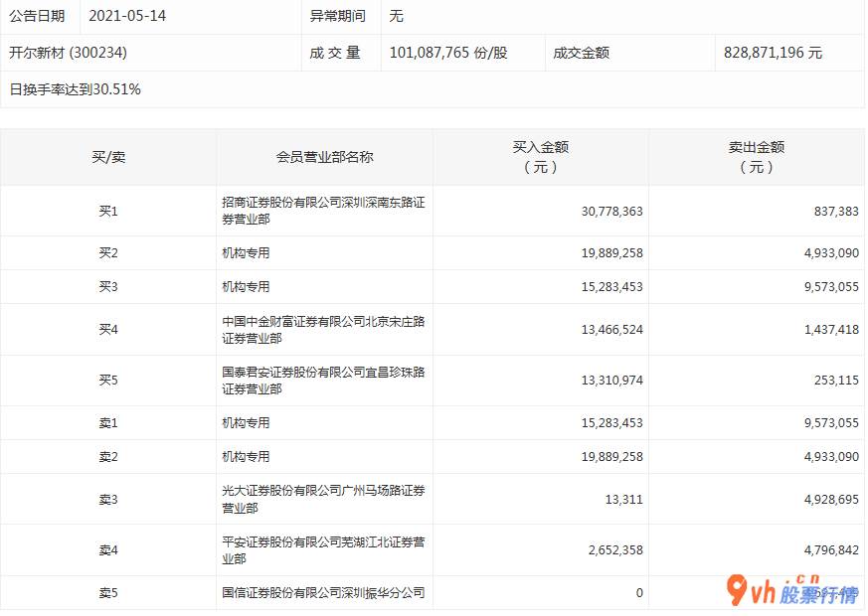Select 19,889,258 in the 买2 row
Image resolution: width=868 pixels, height=616 pixels.
[x=611, y=253]
